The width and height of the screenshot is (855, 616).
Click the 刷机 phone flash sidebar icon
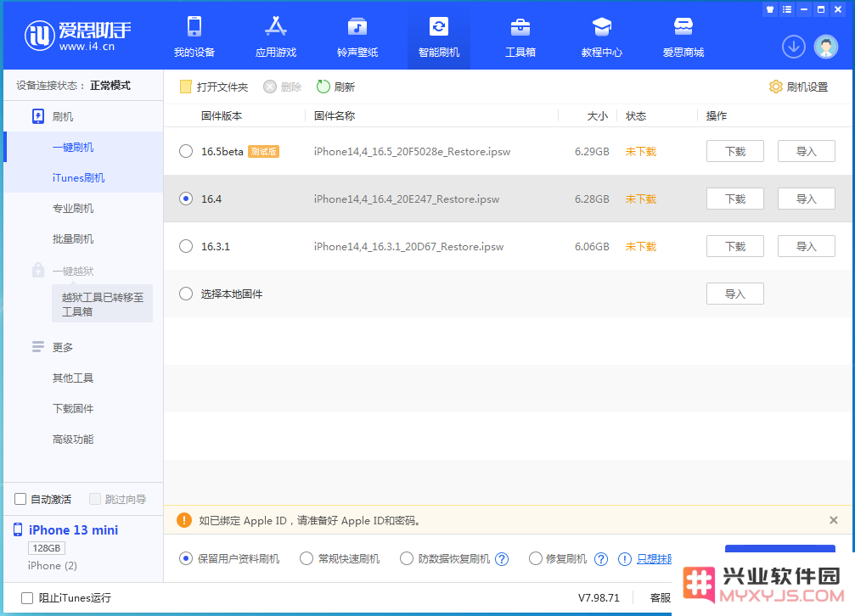click(37, 116)
